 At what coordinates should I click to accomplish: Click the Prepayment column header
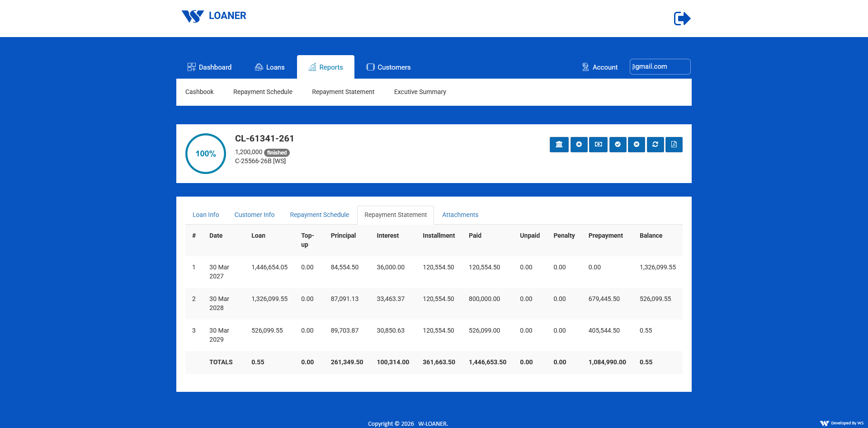tap(605, 235)
